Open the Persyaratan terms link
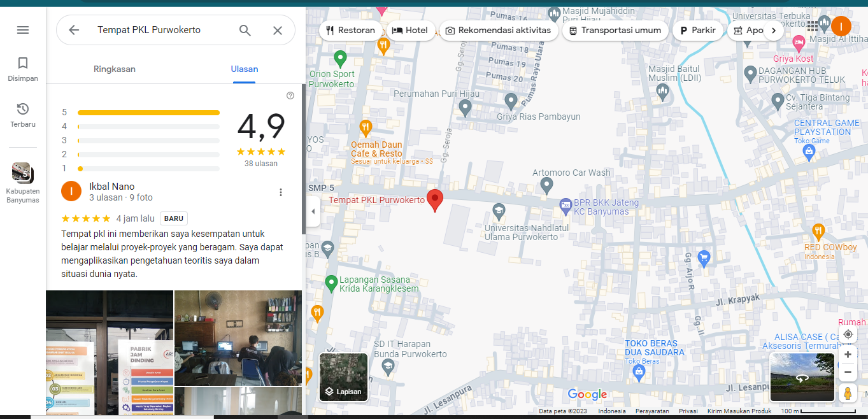 coord(652,411)
